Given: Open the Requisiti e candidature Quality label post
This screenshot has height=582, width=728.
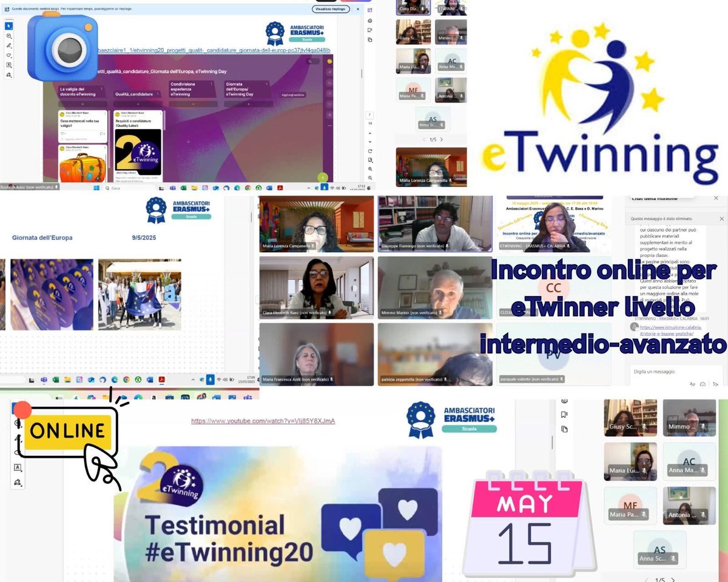Looking at the screenshot, I should 138,147.
